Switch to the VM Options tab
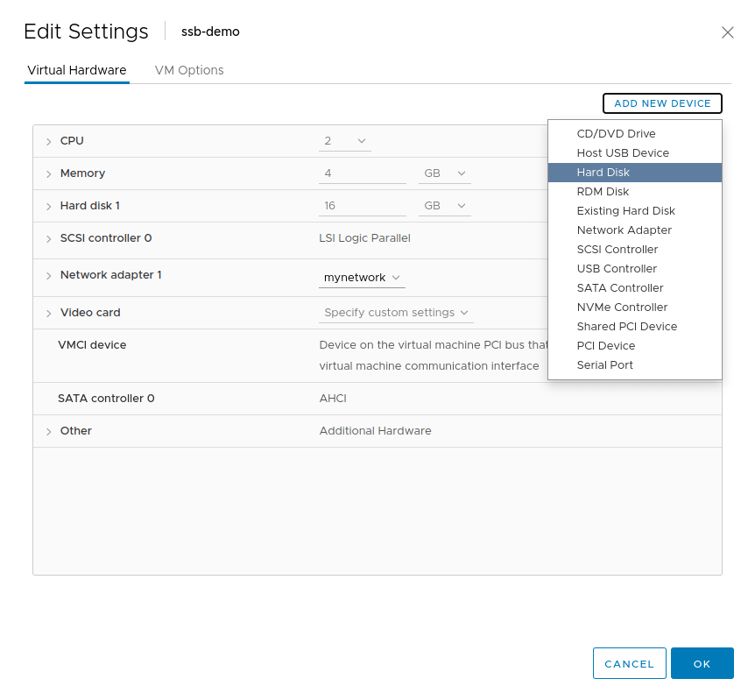Image resolution: width=755 pixels, height=700 pixels. 188,70
